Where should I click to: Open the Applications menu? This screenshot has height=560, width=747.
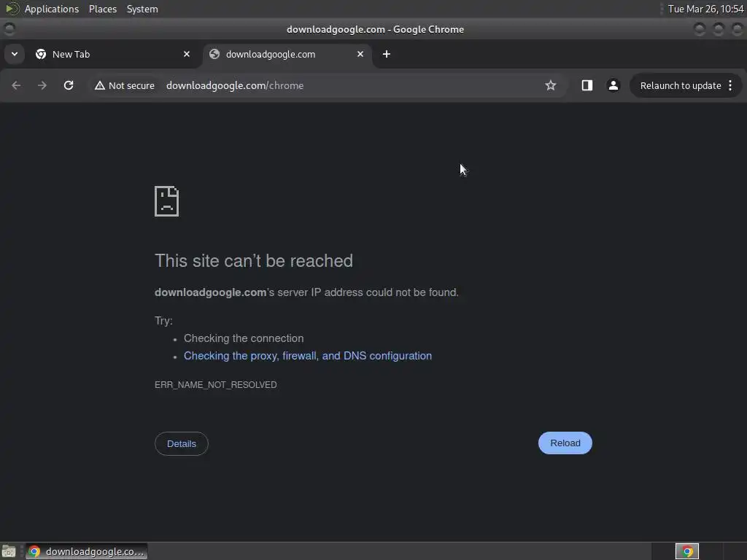(x=52, y=9)
